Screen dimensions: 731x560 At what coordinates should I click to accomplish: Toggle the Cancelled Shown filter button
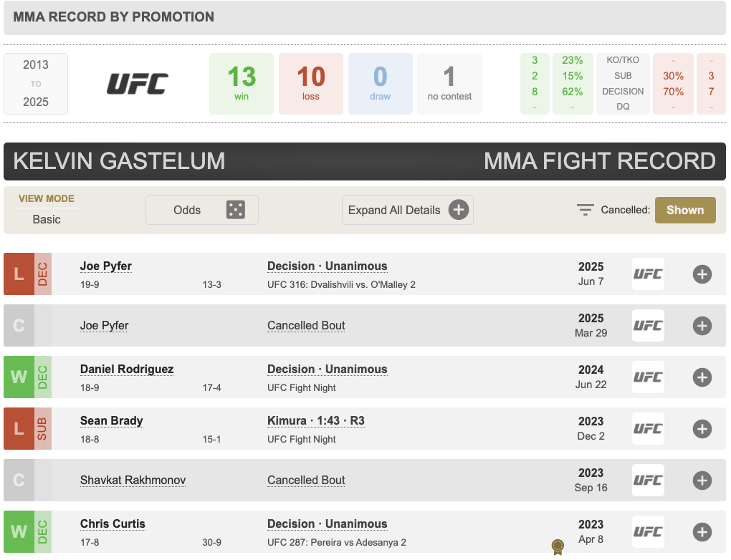coord(685,210)
